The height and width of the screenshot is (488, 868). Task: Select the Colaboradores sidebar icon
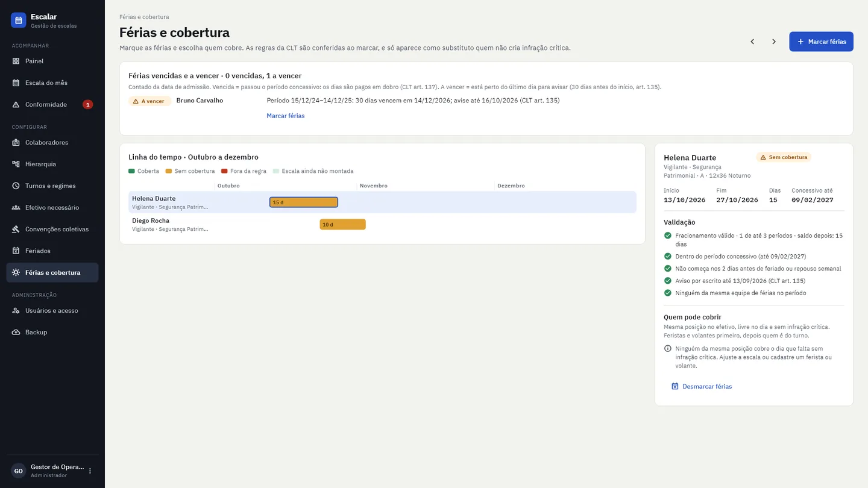(16, 142)
